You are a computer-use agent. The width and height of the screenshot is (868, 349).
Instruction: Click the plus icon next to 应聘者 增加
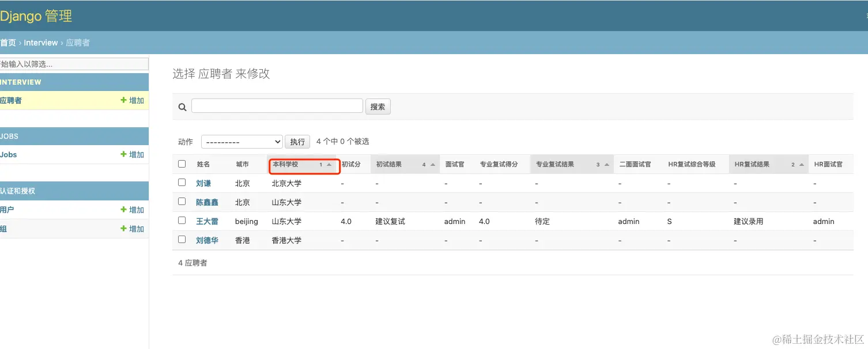coord(123,100)
